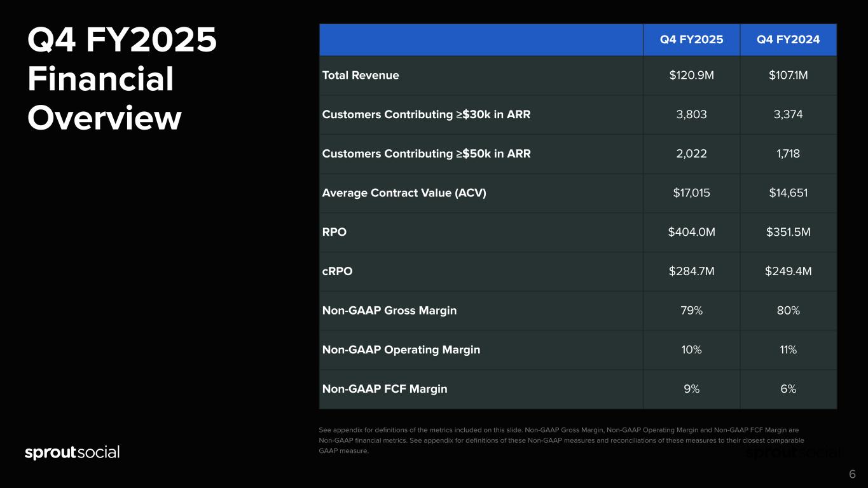The image size is (868, 488).
Task: Click the $107.1M total revenue value
Action: click(788, 75)
